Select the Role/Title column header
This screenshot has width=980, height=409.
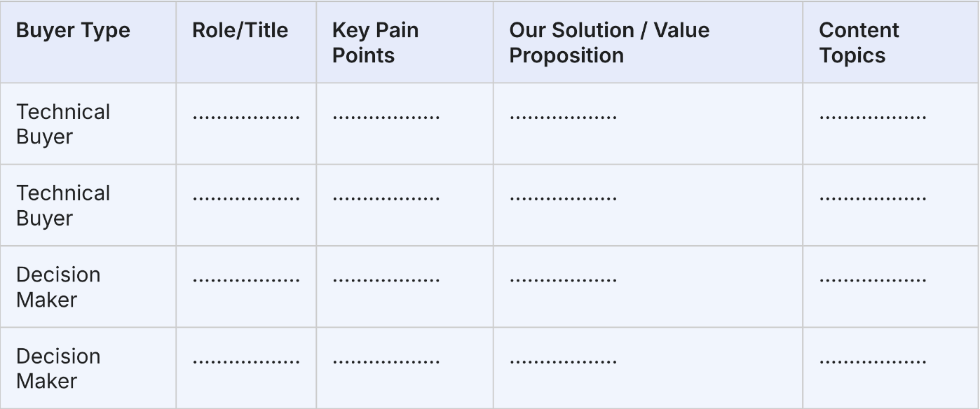pyautogui.click(x=240, y=31)
